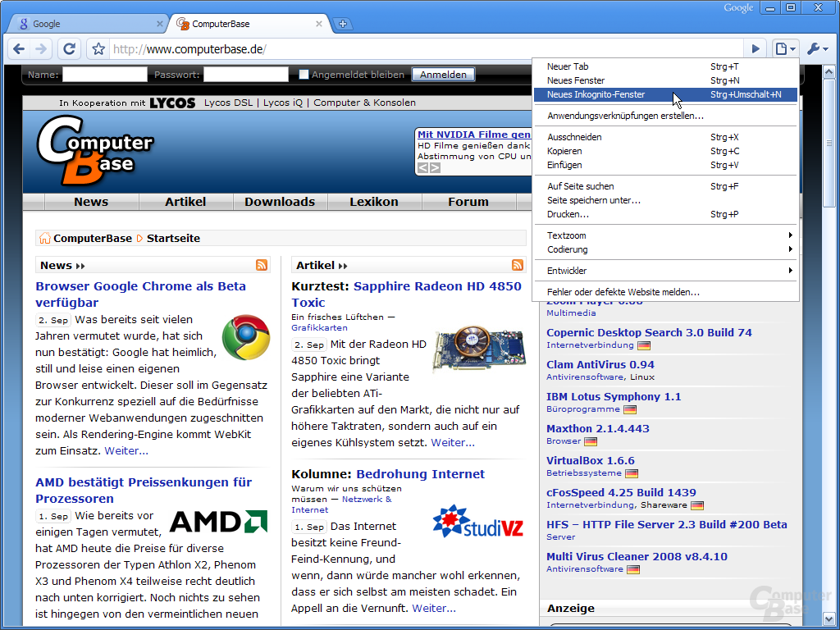Switch to the Google tab
840x630 pixels.
click(89, 24)
